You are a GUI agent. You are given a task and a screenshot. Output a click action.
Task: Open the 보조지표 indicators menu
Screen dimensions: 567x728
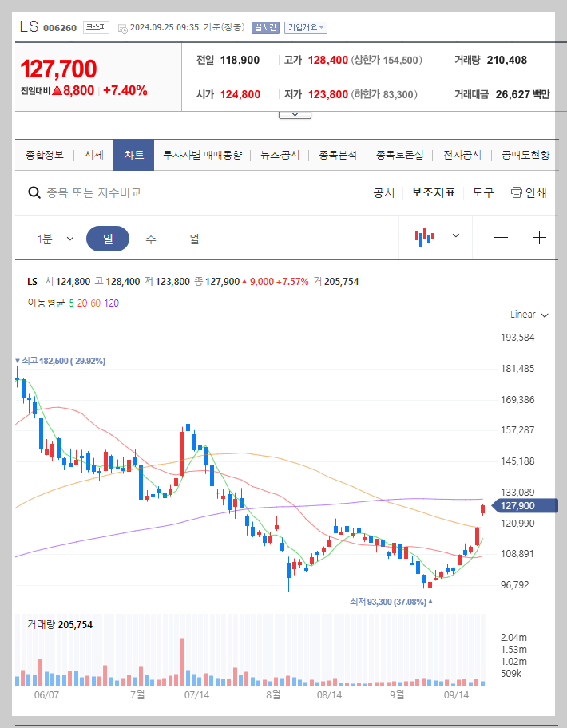pyautogui.click(x=433, y=192)
